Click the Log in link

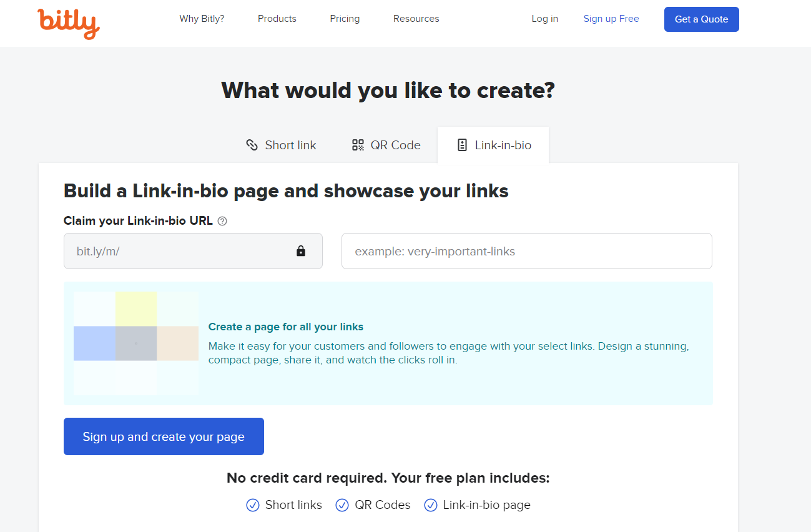(544, 19)
